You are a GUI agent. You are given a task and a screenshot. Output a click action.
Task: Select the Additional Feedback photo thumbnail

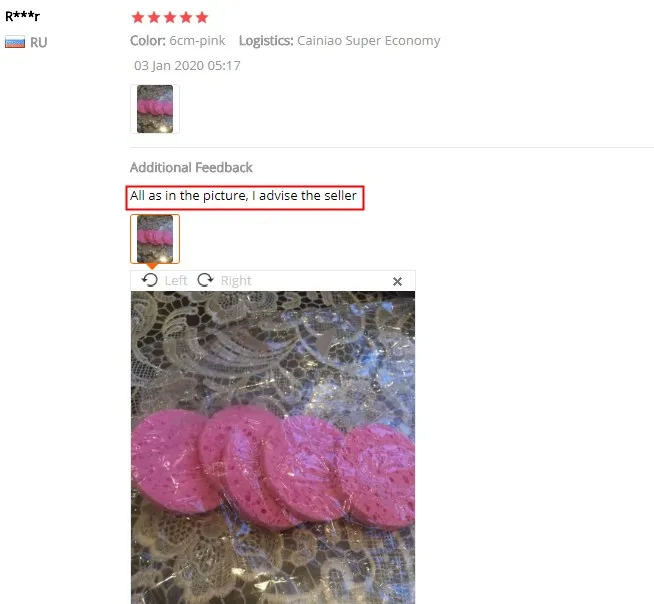[155, 239]
